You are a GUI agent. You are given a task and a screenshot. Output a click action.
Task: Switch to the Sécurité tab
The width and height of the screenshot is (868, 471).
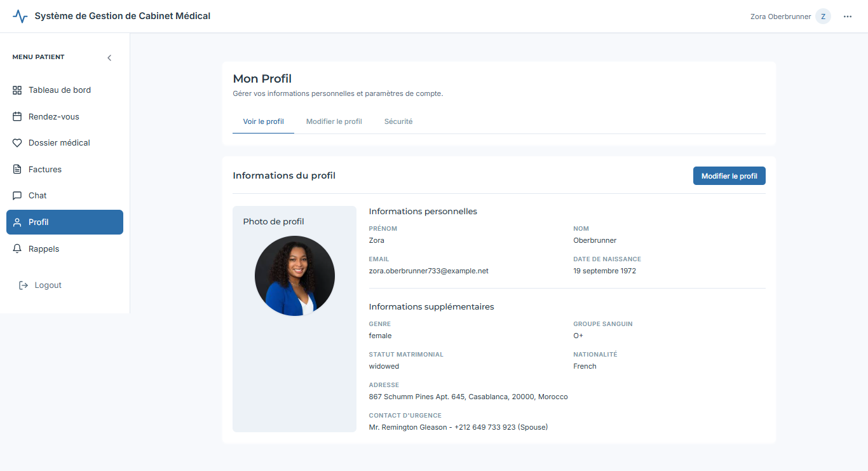pyautogui.click(x=398, y=121)
